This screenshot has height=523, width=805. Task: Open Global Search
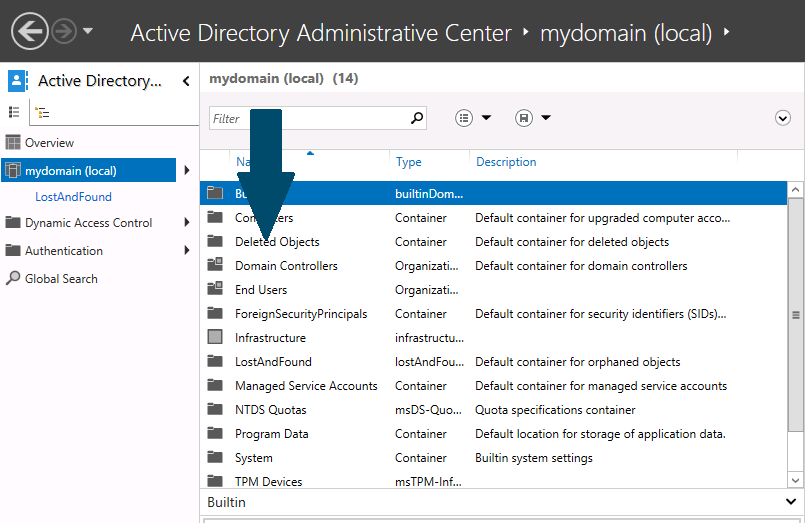click(61, 279)
